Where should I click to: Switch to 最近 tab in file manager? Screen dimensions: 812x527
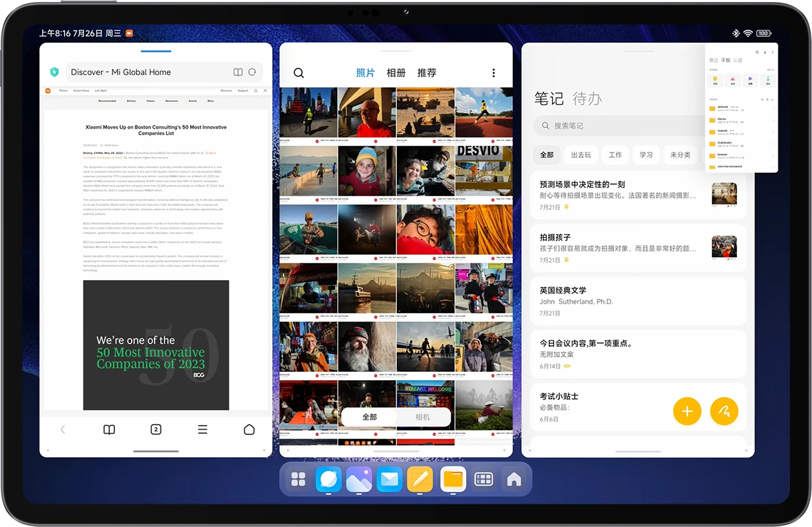[x=714, y=60]
